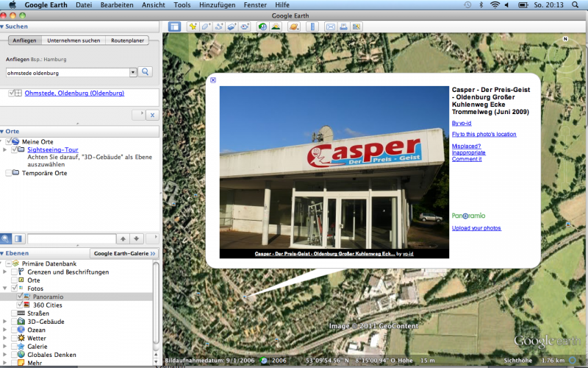
Task: Enable the sunlight icon in the toolbar
Action: (x=276, y=26)
